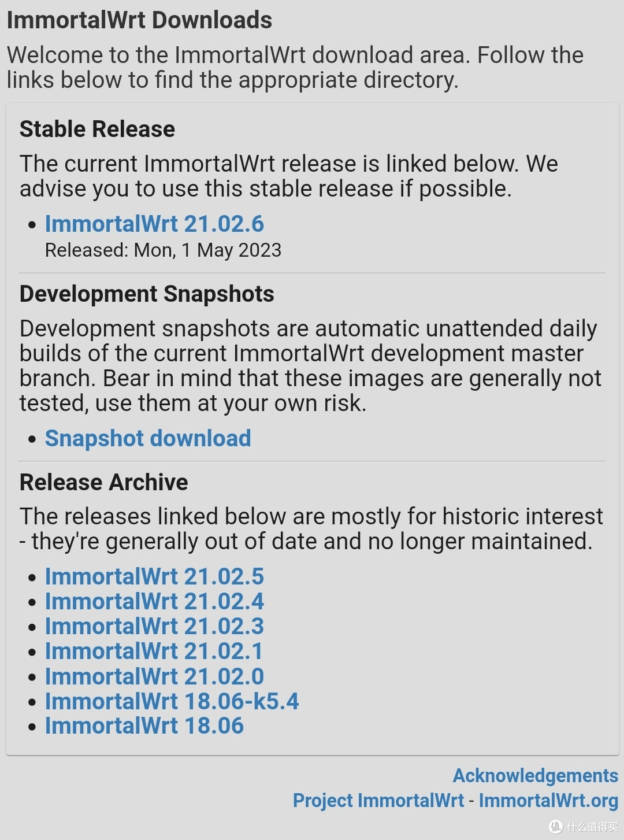
Task: Click the Release Archive heading
Action: (x=104, y=483)
